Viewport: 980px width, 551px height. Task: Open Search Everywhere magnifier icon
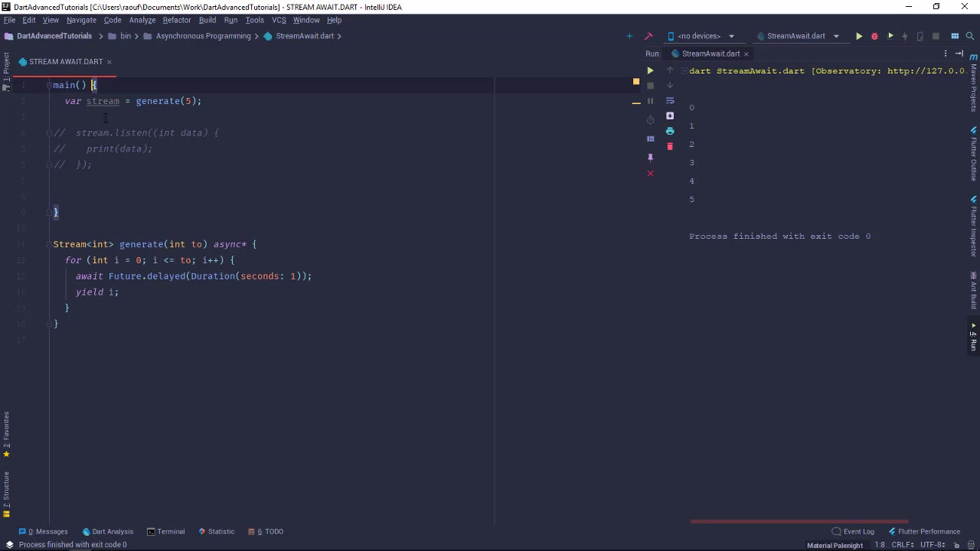pyautogui.click(x=971, y=36)
